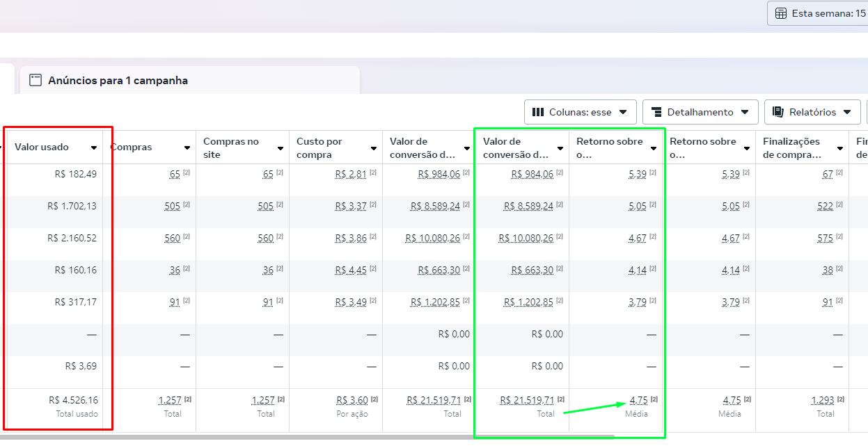Expand the Relatórios dropdown arrow
Viewport: 868px width, 448px height.
847,112
